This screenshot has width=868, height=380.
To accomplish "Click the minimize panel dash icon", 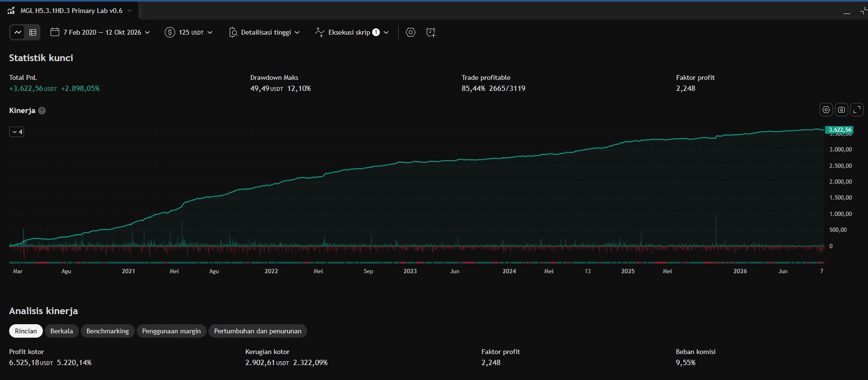I will (x=847, y=13).
